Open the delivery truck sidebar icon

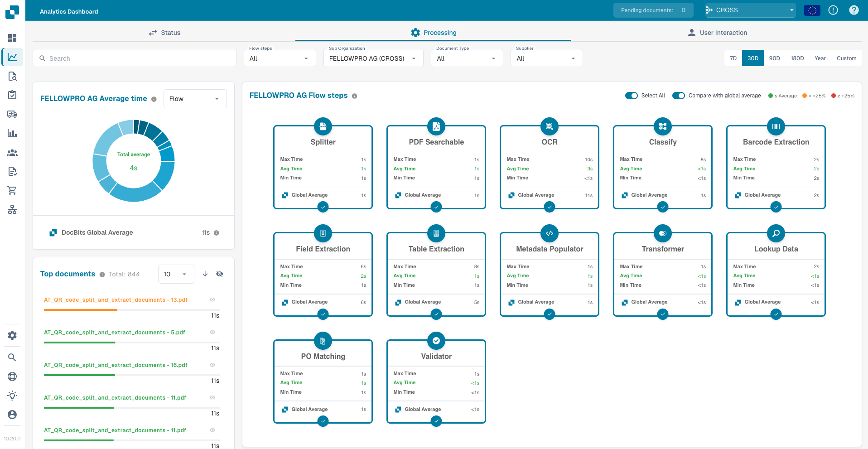pyautogui.click(x=12, y=114)
